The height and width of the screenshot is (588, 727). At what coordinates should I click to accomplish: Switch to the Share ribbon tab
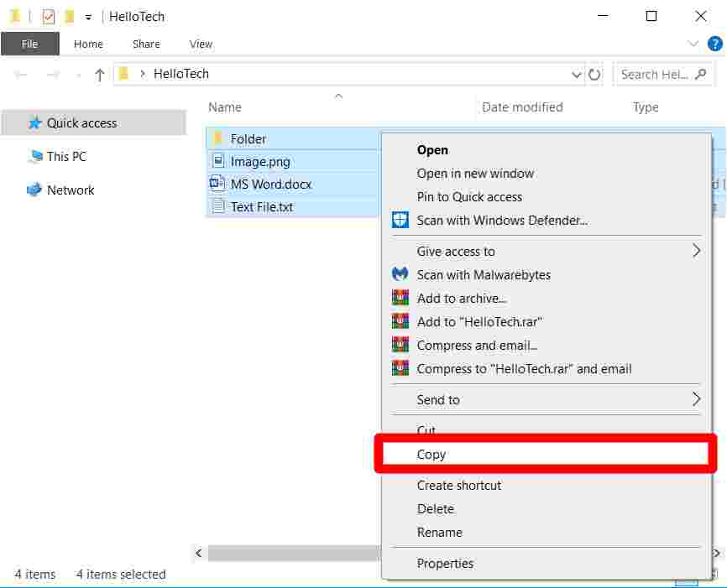pos(145,44)
